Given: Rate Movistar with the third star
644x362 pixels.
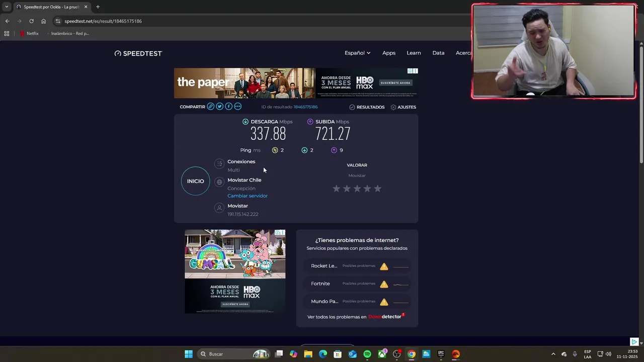Looking at the screenshot, I should (357, 189).
